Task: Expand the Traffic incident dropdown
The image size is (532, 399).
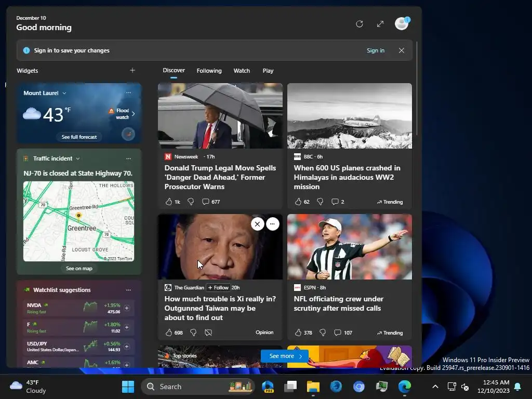Action: point(78,158)
